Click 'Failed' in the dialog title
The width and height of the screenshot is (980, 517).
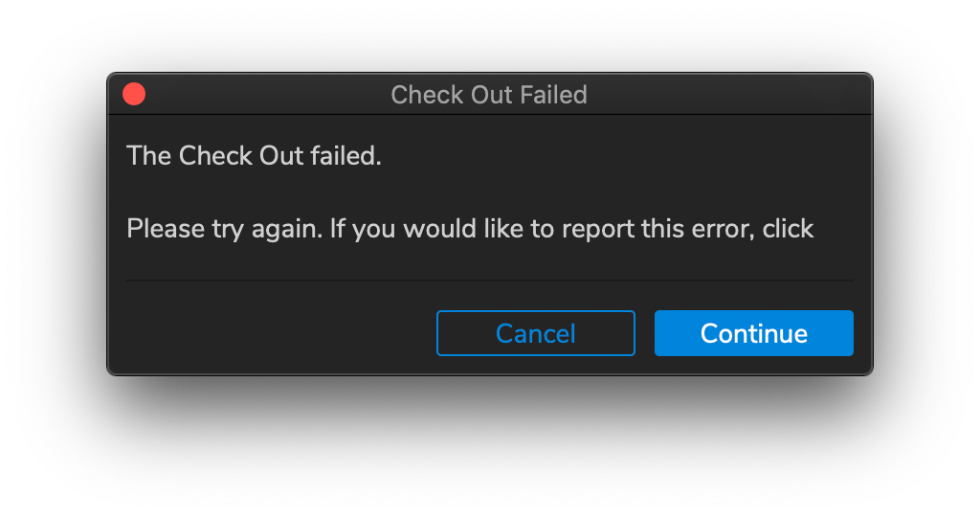click(553, 95)
